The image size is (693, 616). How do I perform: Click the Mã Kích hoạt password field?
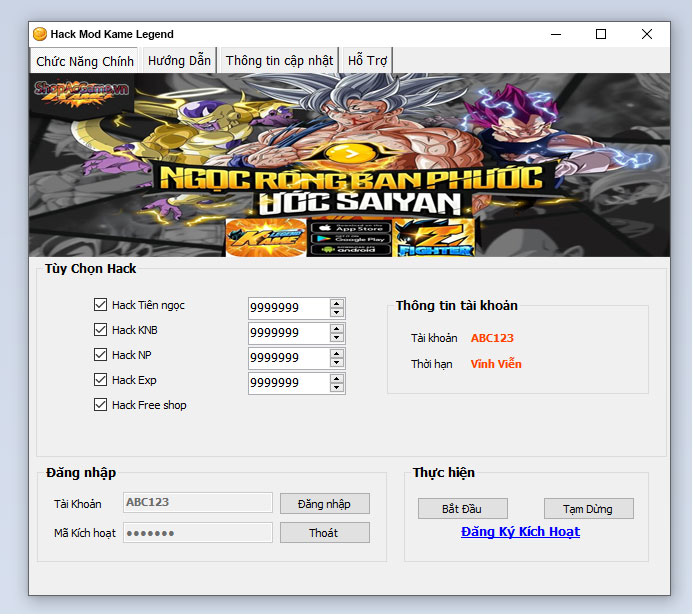pyautogui.click(x=198, y=532)
